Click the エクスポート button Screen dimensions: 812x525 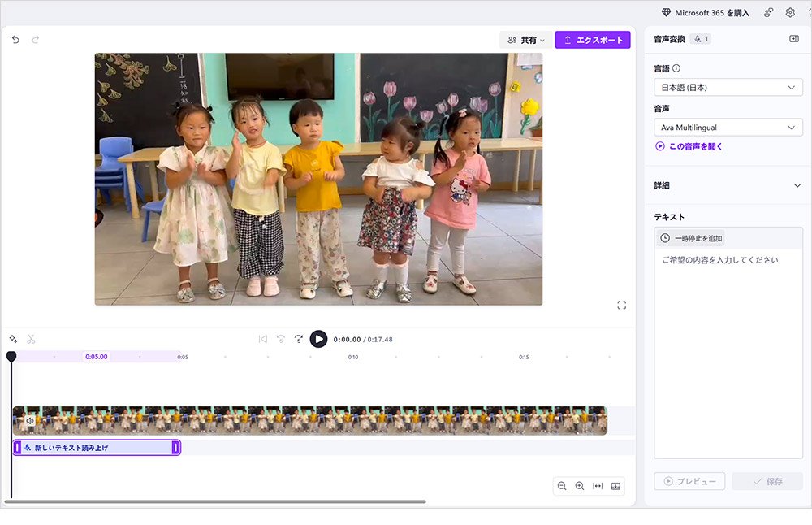[593, 39]
